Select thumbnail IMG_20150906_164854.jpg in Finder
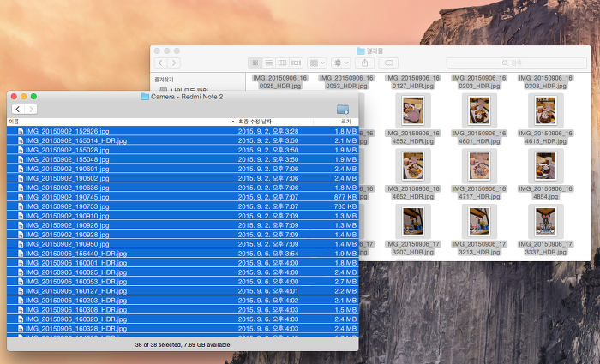Screen dimensions: 600x364 pyautogui.click(x=546, y=166)
